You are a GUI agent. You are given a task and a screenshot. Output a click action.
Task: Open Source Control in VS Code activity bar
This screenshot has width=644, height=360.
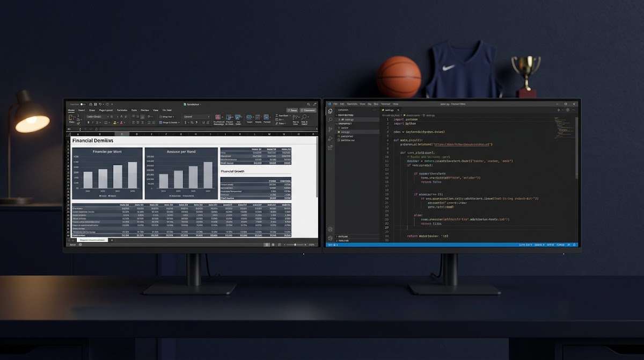(331, 128)
